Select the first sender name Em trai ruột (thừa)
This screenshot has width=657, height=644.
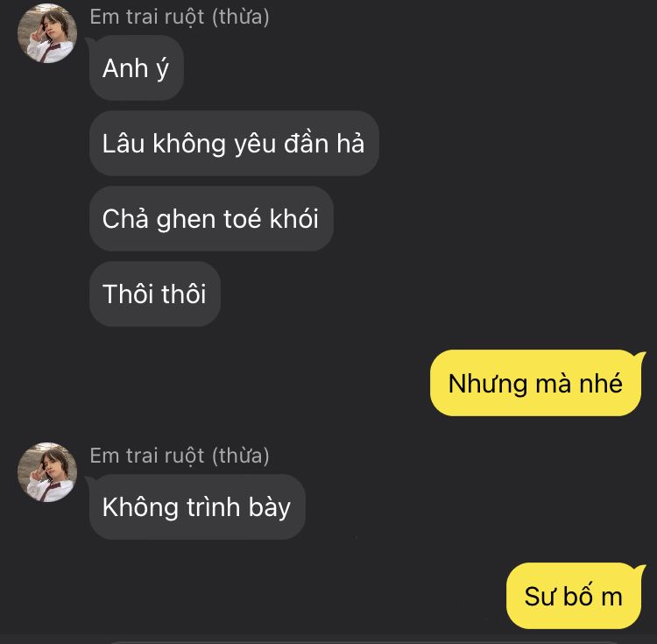coord(180,18)
